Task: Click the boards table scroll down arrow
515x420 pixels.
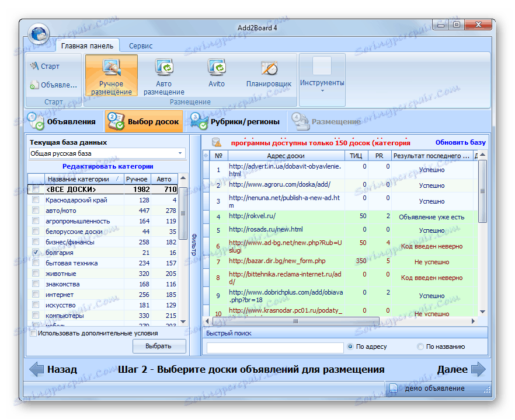Action: 482,312
